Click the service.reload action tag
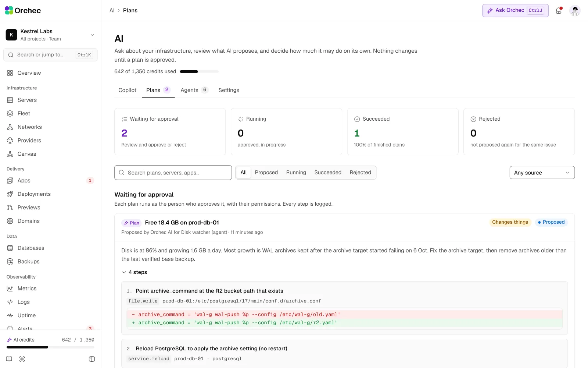This screenshot has height=368, width=588. click(149, 359)
